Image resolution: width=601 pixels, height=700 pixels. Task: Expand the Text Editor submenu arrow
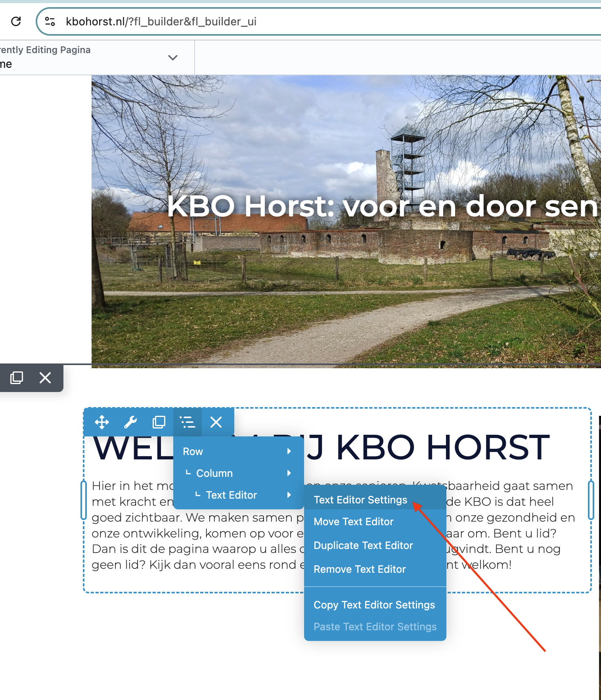tap(289, 495)
